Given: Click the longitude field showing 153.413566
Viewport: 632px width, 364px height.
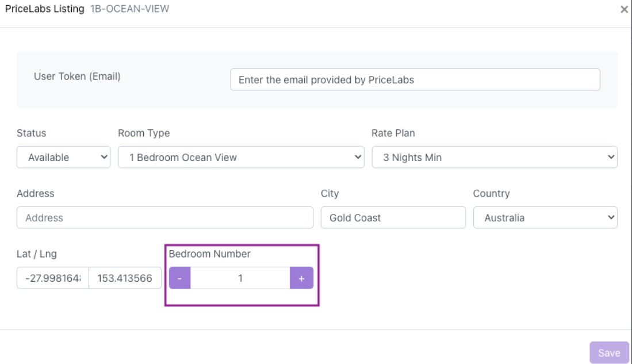Looking at the screenshot, I should [x=125, y=278].
